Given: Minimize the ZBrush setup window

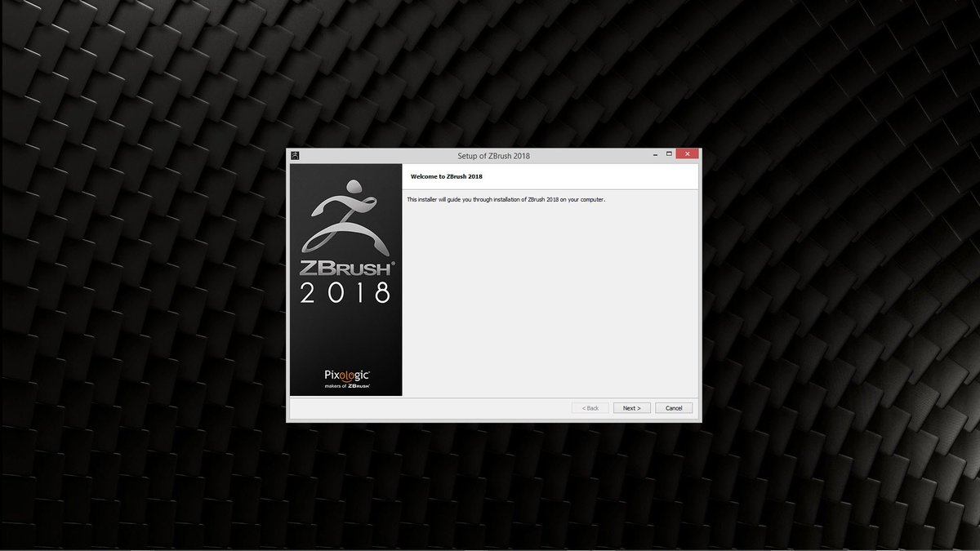Looking at the screenshot, I should tap(656, 154).
